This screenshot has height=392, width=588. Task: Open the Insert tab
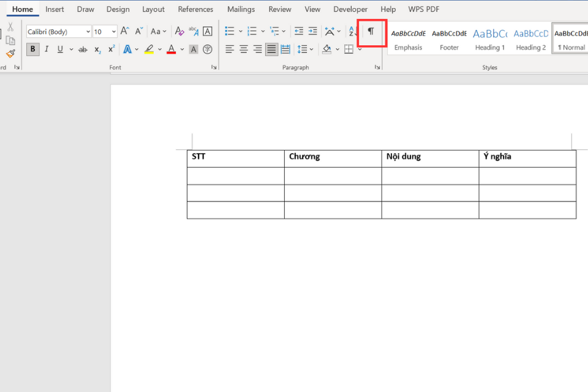point(55,9)
